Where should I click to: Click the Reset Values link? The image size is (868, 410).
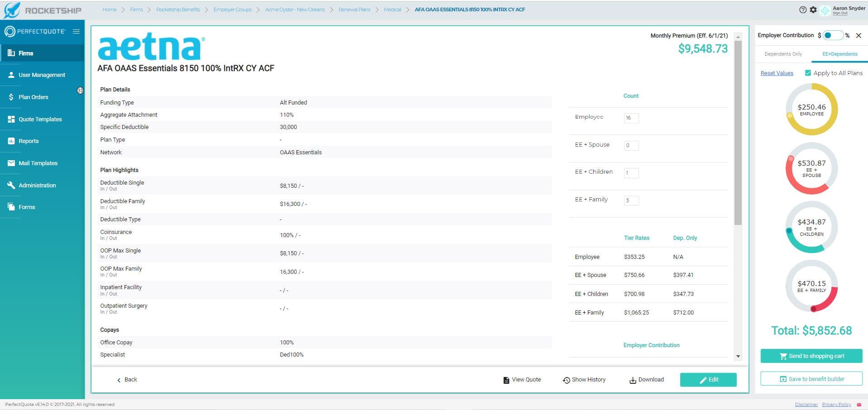(x=777, y=73)
